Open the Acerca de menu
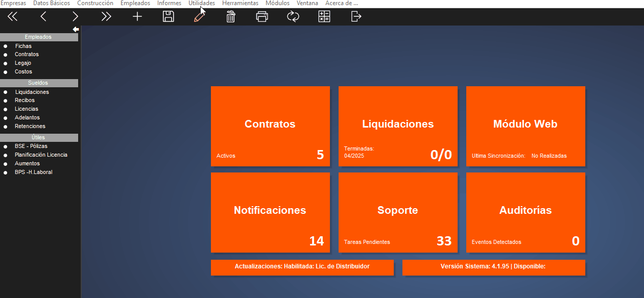The height and width of the screenshot is (298, 644). (x=342, y=3)
